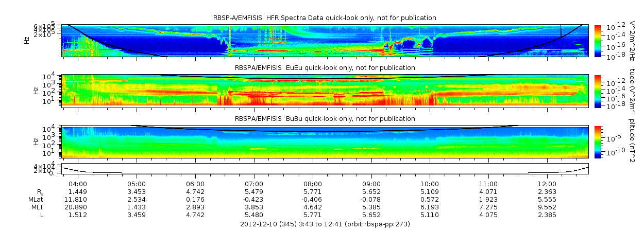Select the 12:00 time tick label
644x231 pixels.
(547, 184)
